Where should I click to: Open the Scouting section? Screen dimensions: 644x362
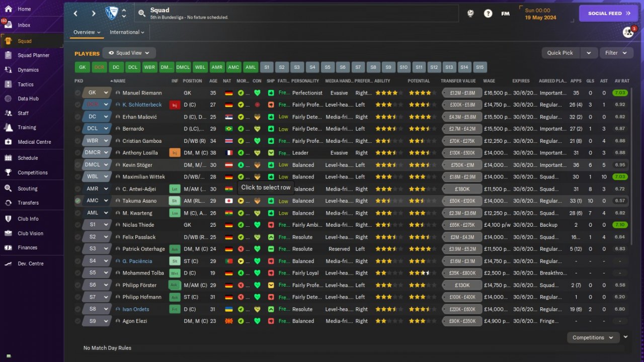(x=28, y=189)
